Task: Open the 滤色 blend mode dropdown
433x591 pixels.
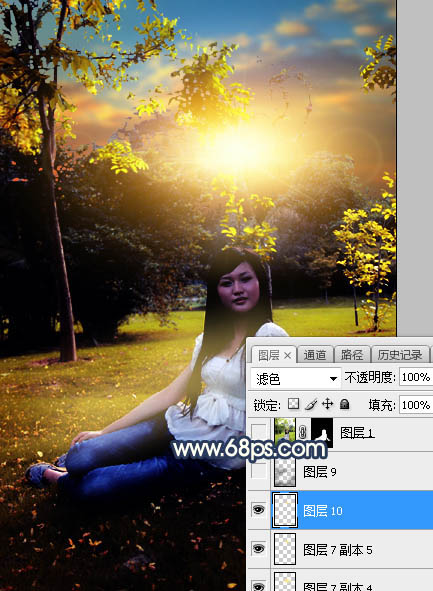Action: coord(296,378)
